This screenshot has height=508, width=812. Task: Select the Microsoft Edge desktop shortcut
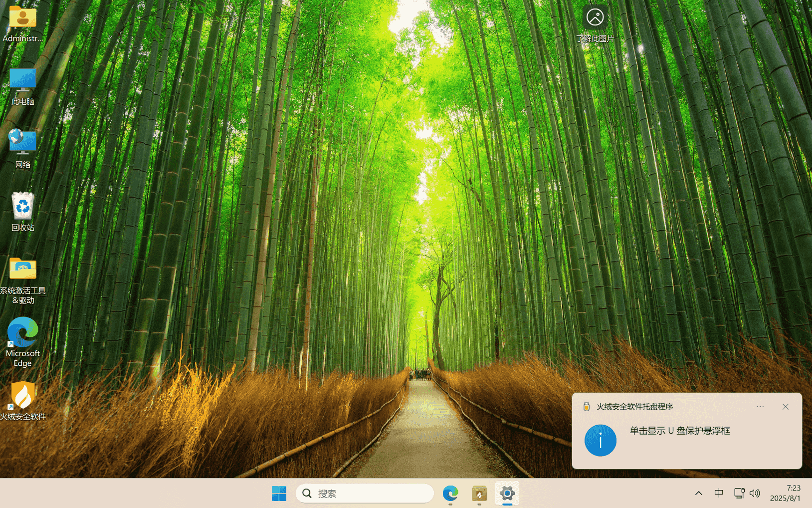coord(23,342)
